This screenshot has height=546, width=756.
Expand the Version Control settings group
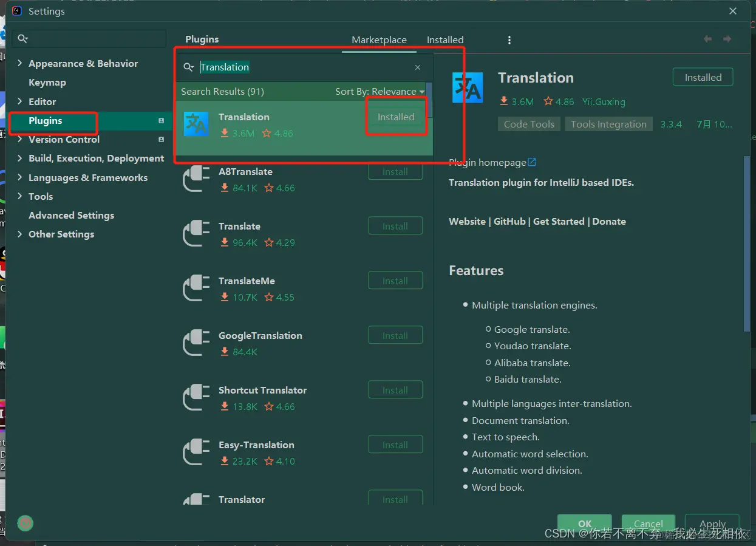[20, 140]
